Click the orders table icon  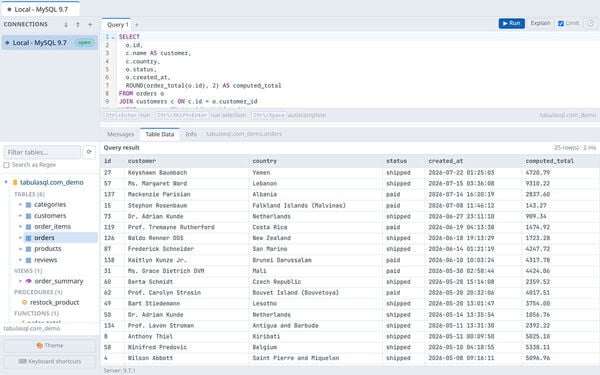pos(28,238)
